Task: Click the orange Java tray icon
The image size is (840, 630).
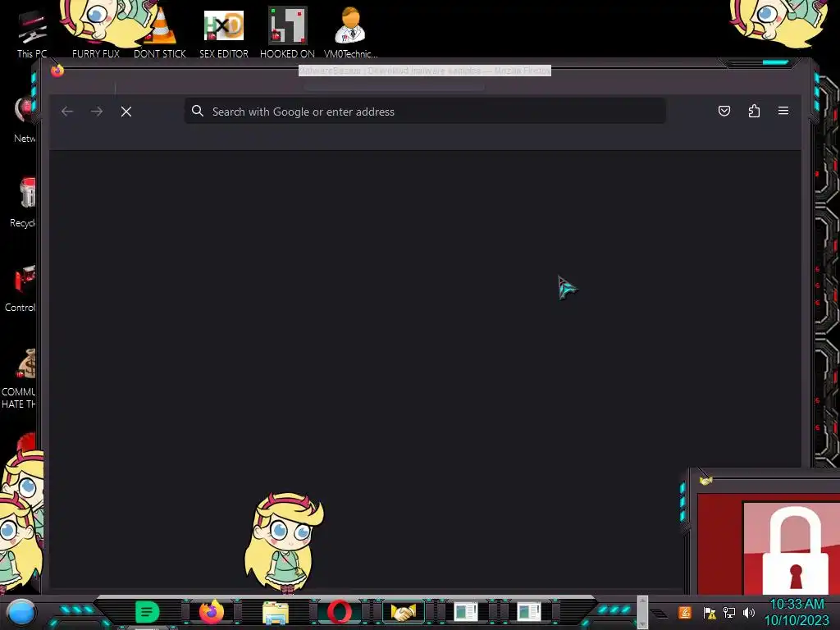Action: coord(685,612)
